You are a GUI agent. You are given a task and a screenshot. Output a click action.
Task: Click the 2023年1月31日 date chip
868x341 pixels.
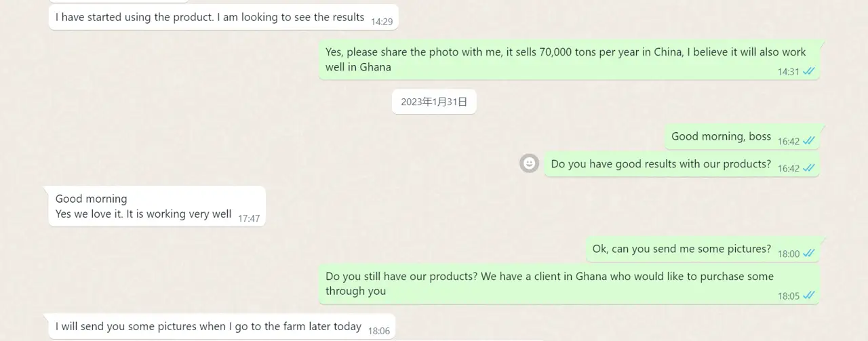(x=434, y=102)
